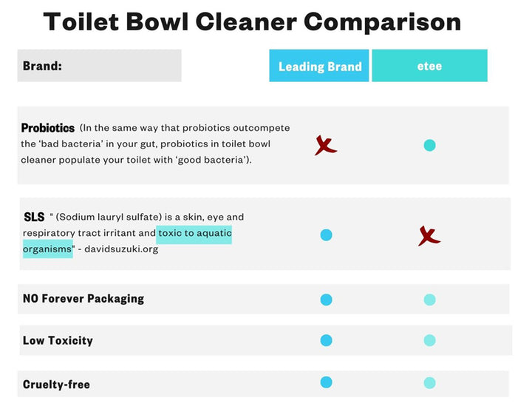
Task: Click the red X in SLS row
Action: tap(429, 236)
